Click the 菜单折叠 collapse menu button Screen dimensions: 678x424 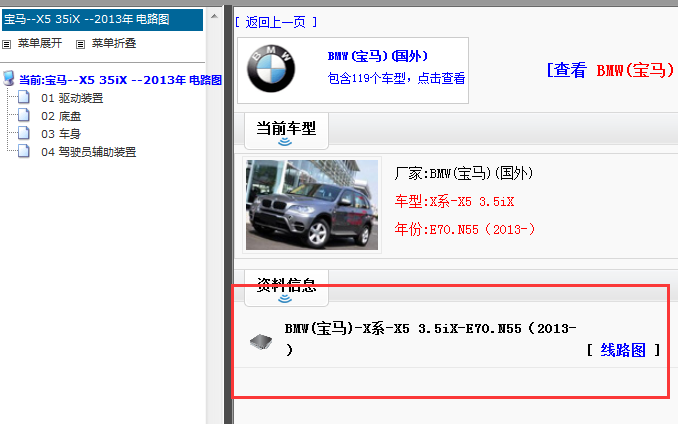[114, 43]
